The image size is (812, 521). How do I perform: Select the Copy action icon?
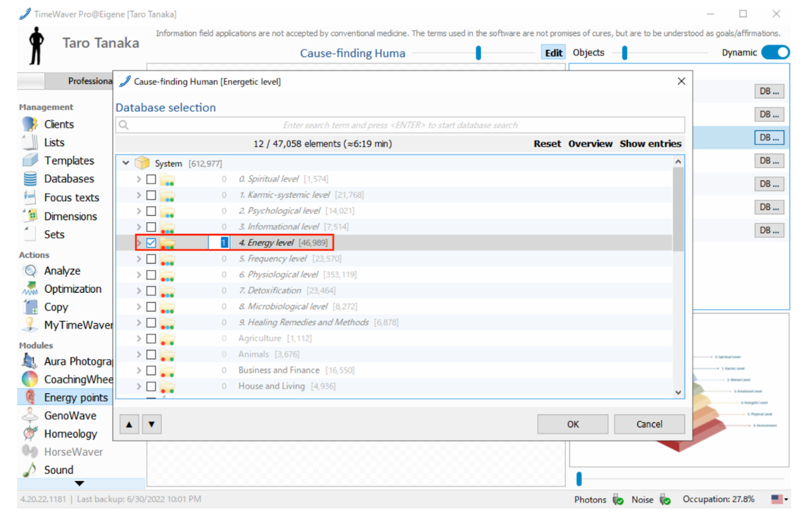pyautogui.click(x=30, y=307)
